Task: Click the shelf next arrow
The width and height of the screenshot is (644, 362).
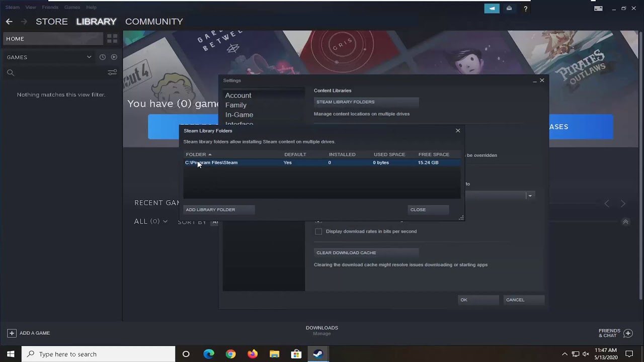Action: pyautogui.click(x=623, y=204)
